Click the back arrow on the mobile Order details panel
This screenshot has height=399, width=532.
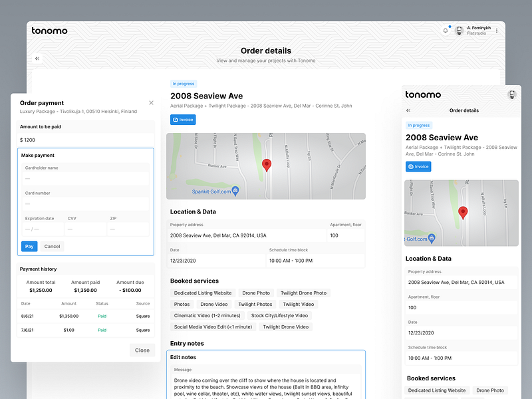pyautogui.click(x=408, y=110)
